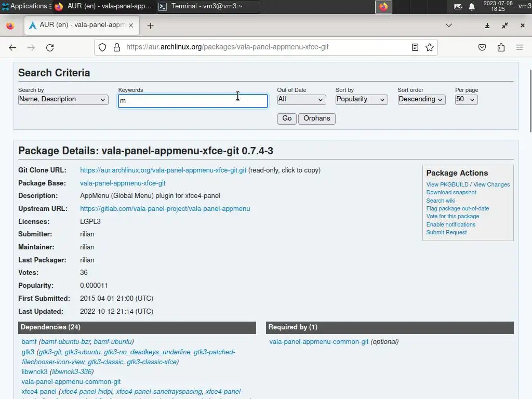This screenshot has height=399, width=532.
Task: Select the AUR Firefox taskbar window
Action: tap(103, 6)
